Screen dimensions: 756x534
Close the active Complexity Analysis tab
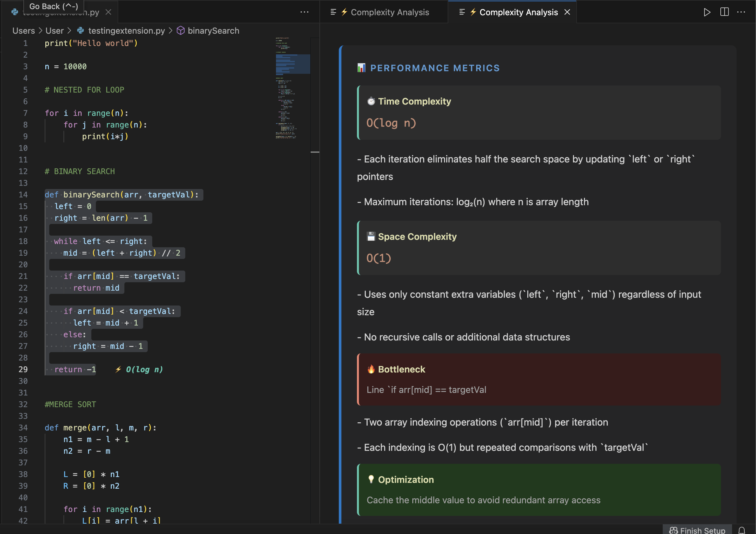pyautogui.click(x=567, y=12)
